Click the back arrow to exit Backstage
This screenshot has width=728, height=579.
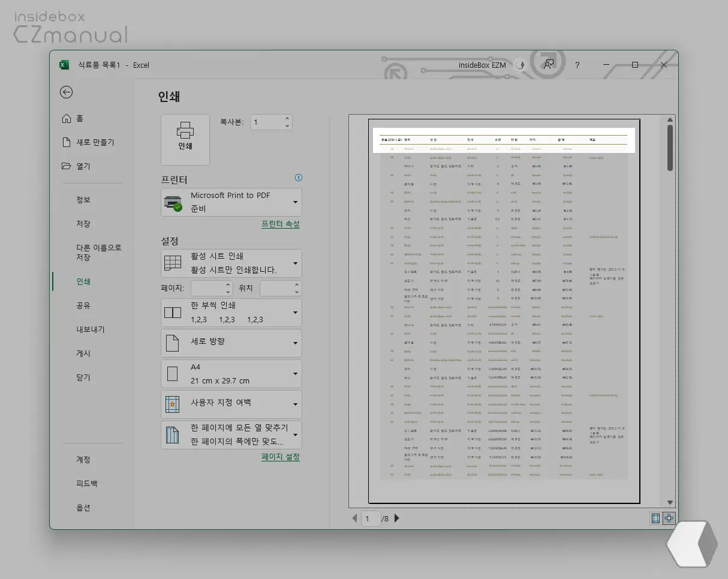point(67,92)
